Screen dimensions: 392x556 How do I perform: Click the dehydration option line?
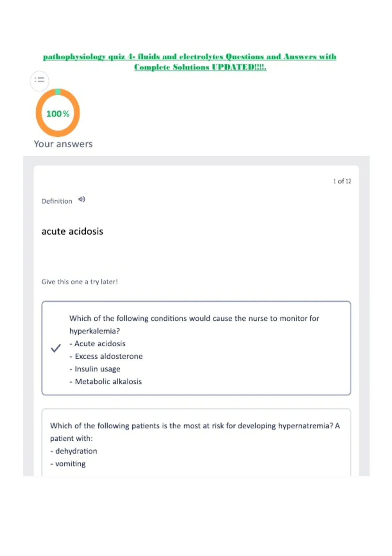coord(74,451)
